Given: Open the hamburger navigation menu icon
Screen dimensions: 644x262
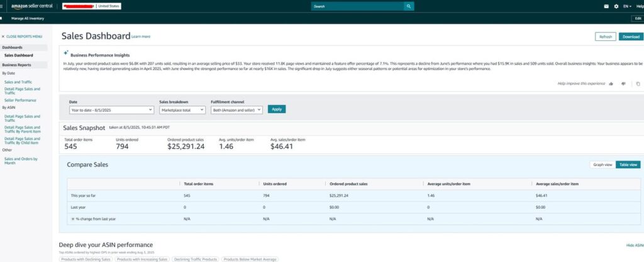Looking at the screenshot, I should [x=2, y=6].
